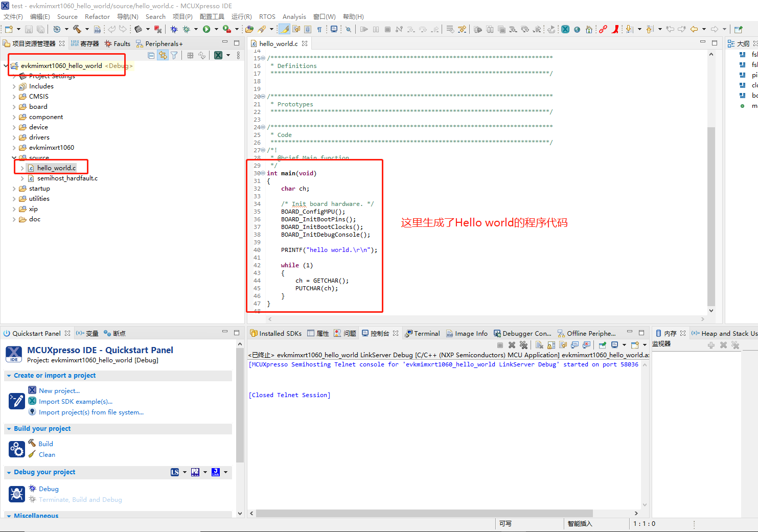The image size is (758, 532).
Task: Expand hello_world.c node in tree
Action: click(22, 168)
